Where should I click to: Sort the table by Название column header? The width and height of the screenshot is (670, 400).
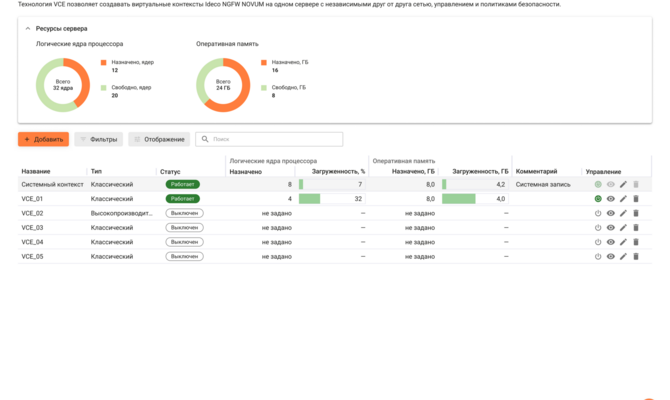pos(36,171)
